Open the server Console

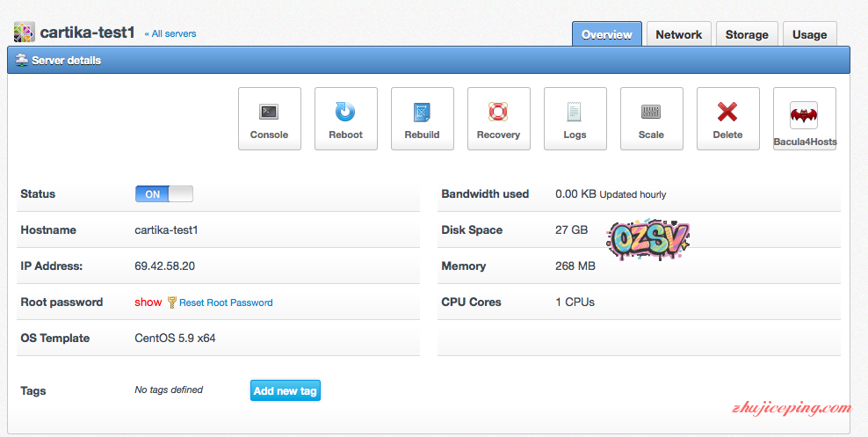(x=269, y=119)
